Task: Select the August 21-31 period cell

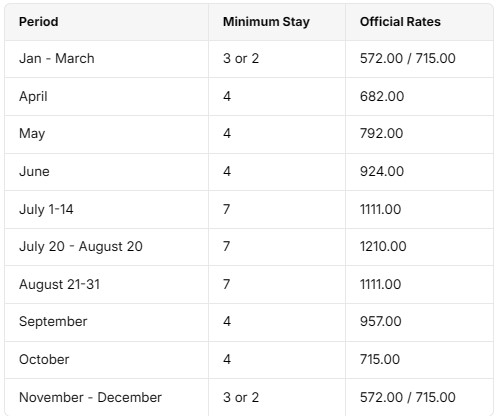Action: [60, 285]
